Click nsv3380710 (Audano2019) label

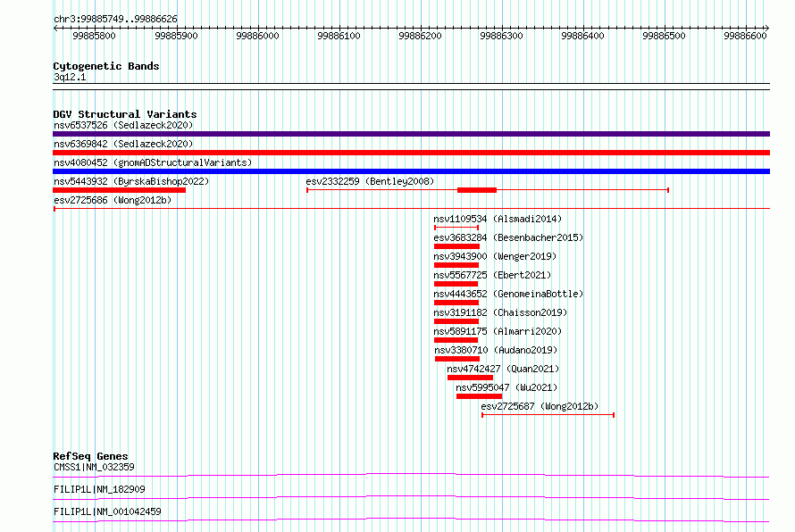click(496, 350)
